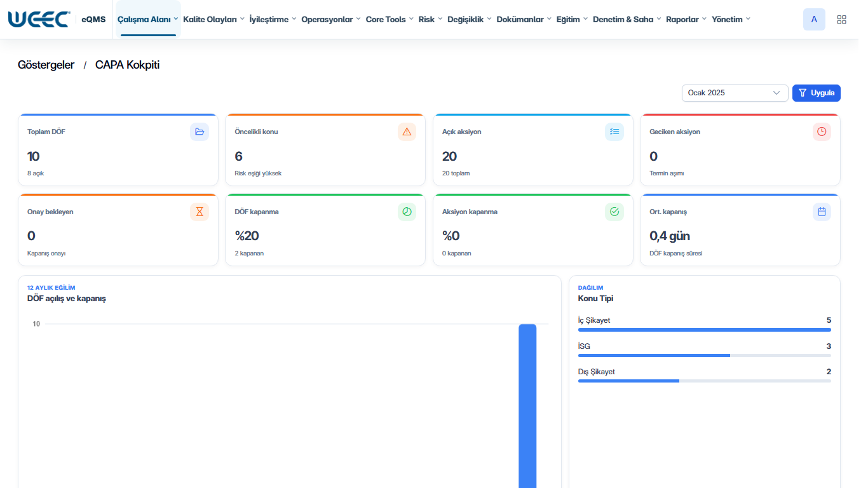This screenshot has width=868, height=488.
Task: Click the checklist icon on Açık aksiyon card
Action: click(x=614, y=132)
